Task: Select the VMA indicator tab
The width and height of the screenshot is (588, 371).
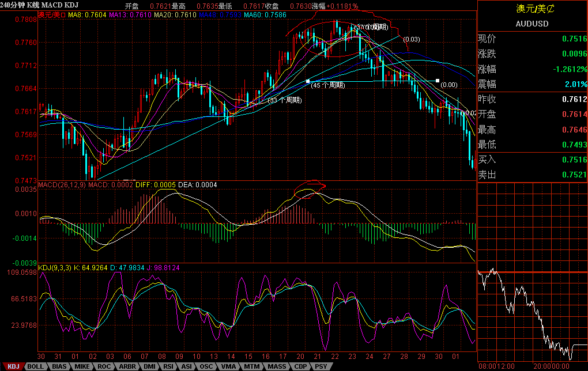Action: point(228,366)
